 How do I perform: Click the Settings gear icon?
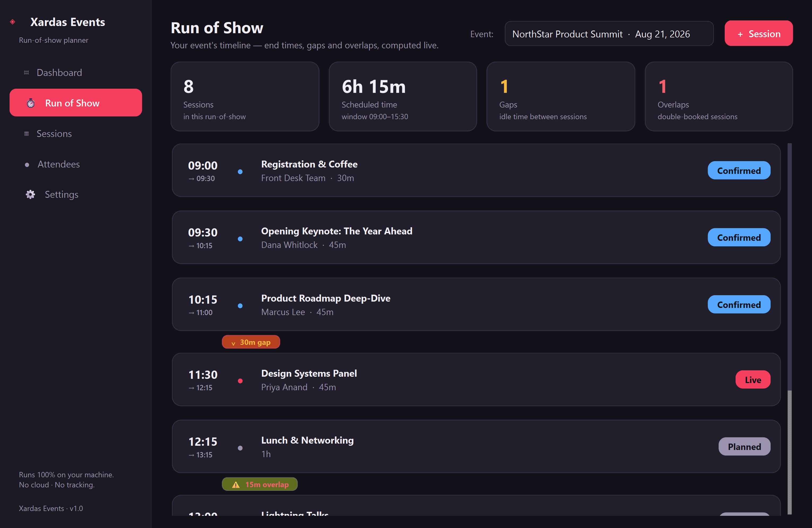tap(30, 194)
